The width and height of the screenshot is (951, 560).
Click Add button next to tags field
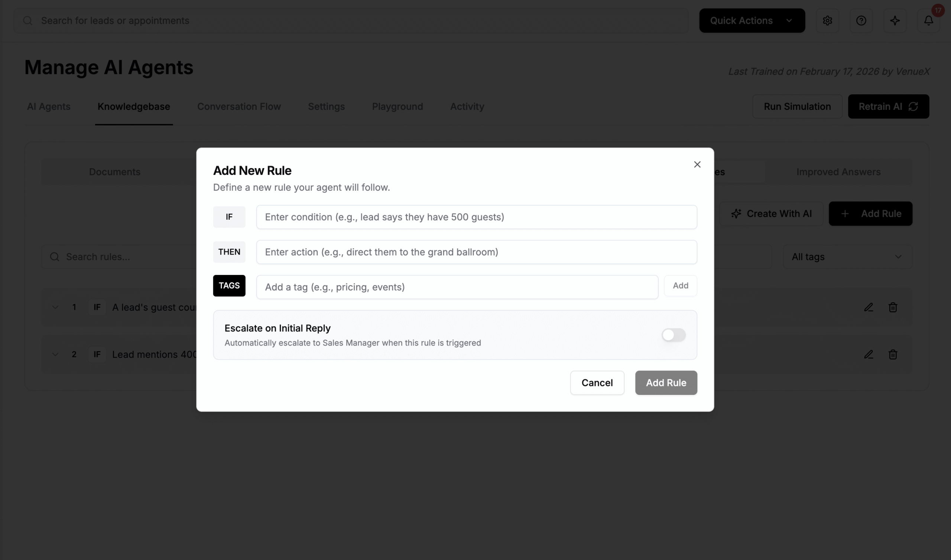pos(680,286)
